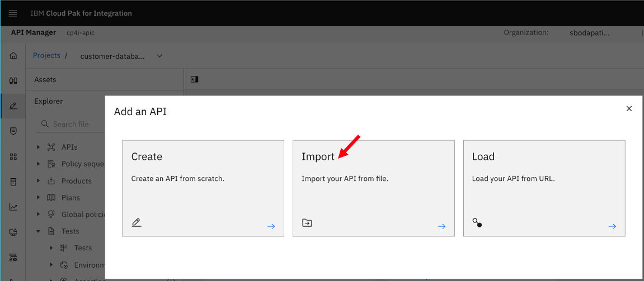Image resolution: width=644 pixels, height=281 pixels.
Task: Expand the nested Tests sub-node
Action: (x=51, y=248)
